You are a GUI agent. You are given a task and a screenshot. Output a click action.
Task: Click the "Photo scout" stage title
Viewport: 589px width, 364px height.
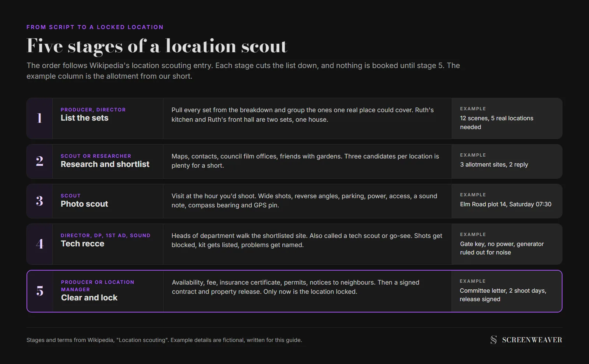click(x=84, y=204)
